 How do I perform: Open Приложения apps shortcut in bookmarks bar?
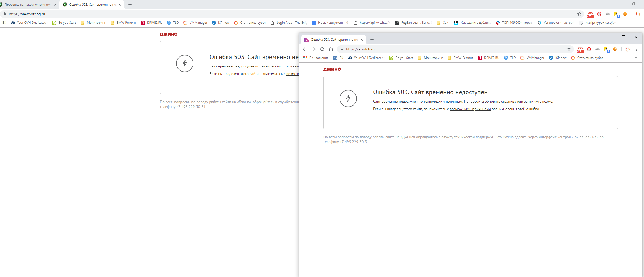(x=316, y=58)
